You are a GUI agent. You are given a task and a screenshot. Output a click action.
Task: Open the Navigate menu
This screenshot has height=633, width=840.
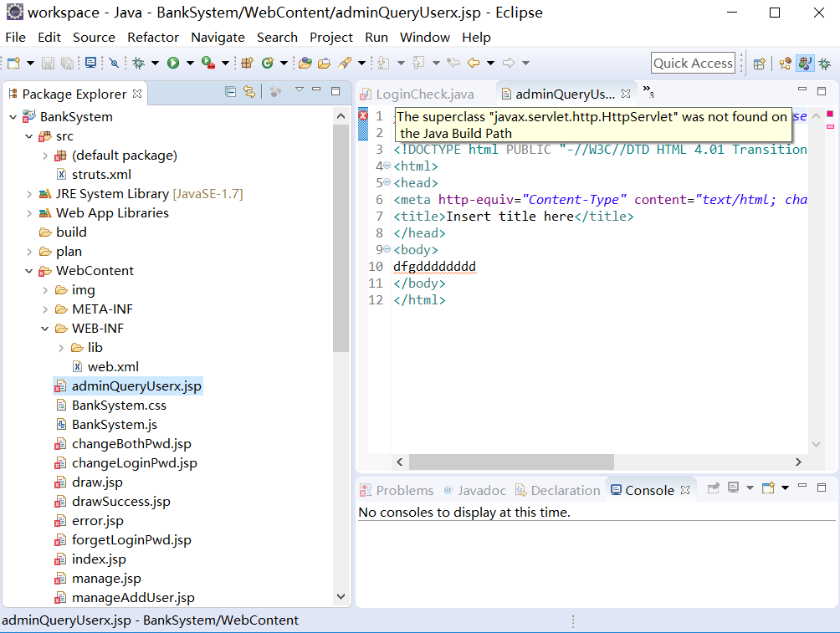coord(218,38)
